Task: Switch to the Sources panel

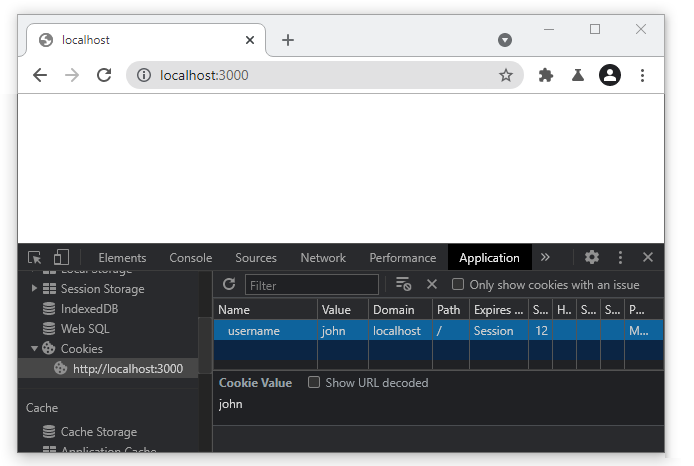Action: point(256,258)
